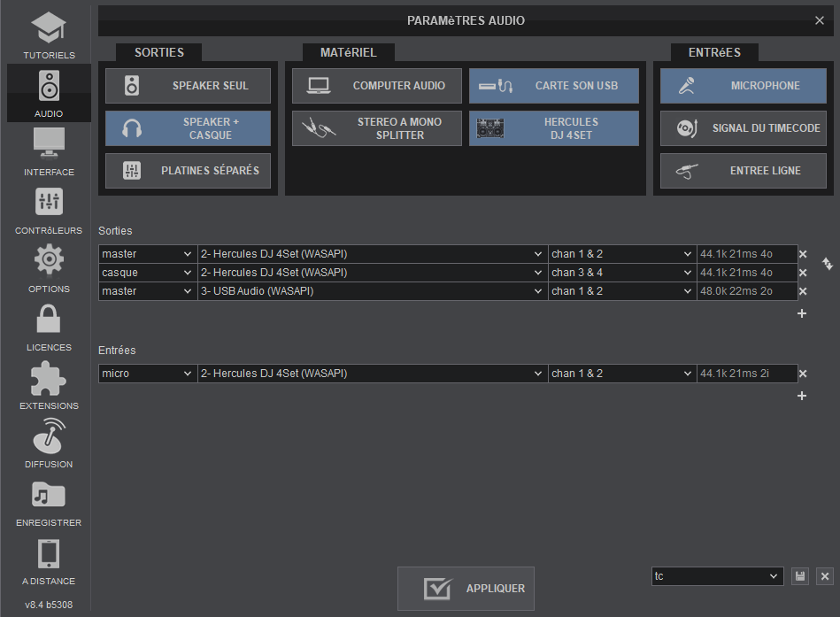Remove the master USB Audio output row

tap(803, 291)
